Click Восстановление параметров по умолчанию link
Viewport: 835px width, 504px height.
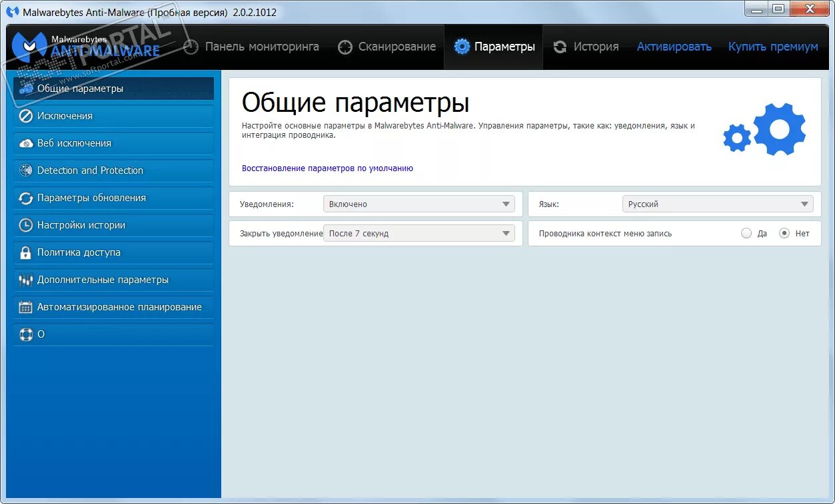(327, 168)
